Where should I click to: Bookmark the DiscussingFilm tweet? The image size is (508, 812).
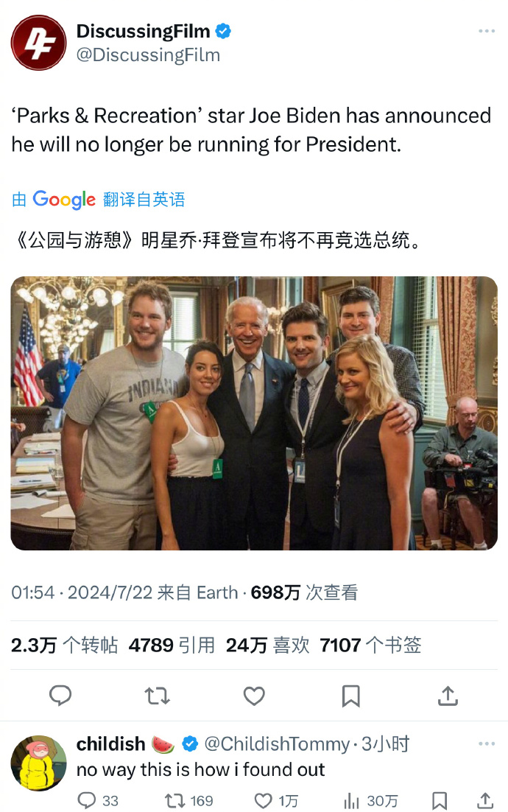point(350,696)
